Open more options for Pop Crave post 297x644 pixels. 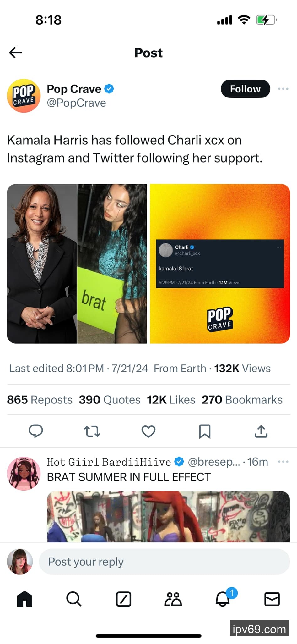point(283,89)
